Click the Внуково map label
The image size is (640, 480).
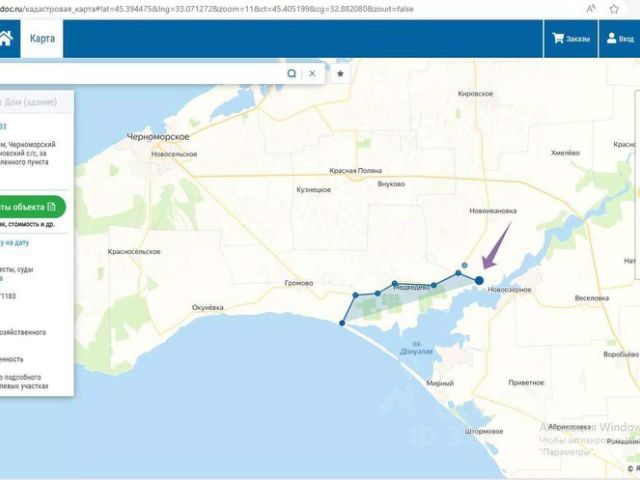pyautogui.click(x=391, y=184)
